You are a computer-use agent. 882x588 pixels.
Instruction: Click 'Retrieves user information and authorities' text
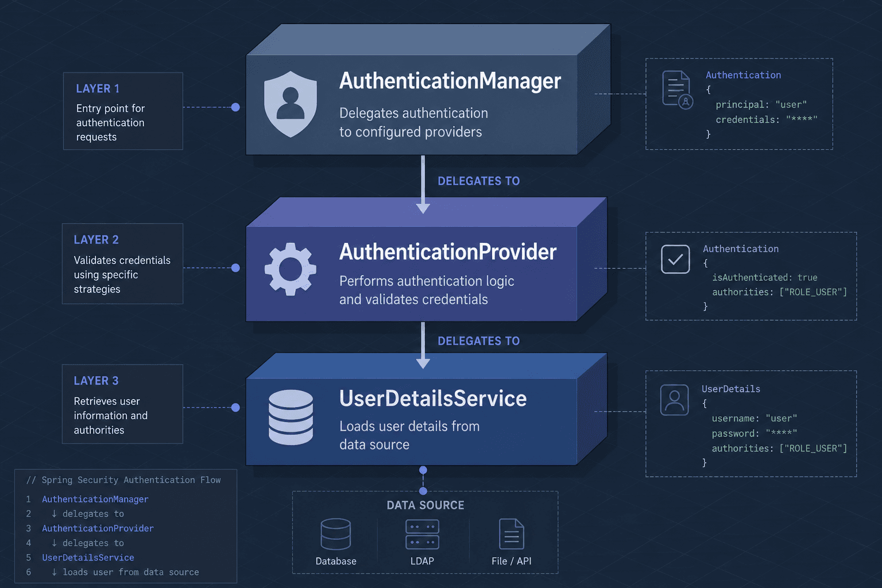111,415
